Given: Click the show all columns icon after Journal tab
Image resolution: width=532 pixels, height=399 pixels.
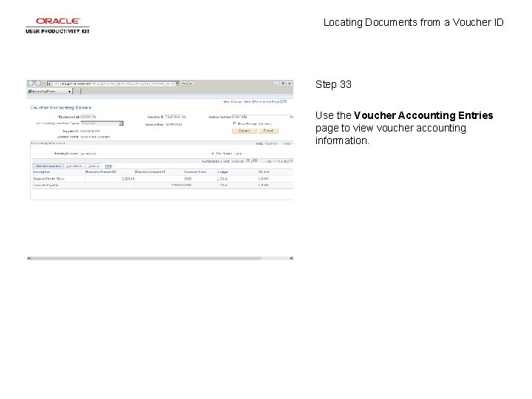Looking at the screenshot, I should (x=108, y=166).
